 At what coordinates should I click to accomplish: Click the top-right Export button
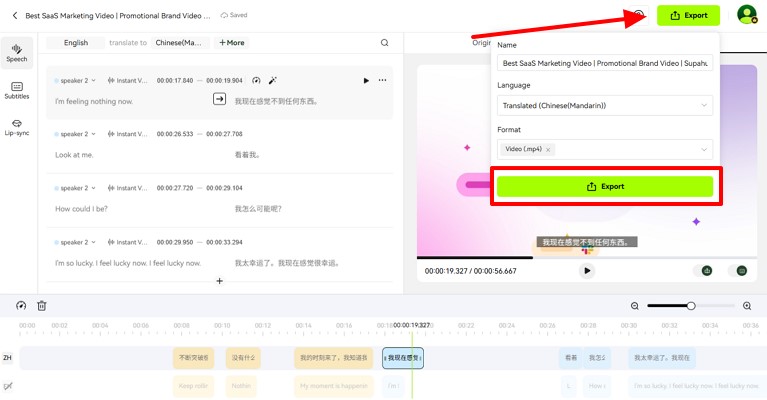click(688, 15)
